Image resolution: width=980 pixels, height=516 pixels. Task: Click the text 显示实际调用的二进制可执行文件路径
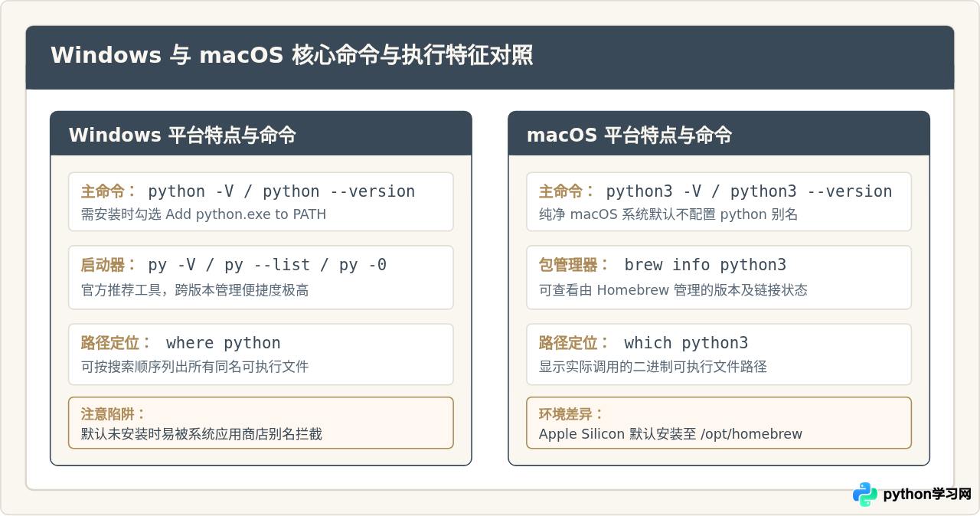pyautogui.click(x=653, y=367)
